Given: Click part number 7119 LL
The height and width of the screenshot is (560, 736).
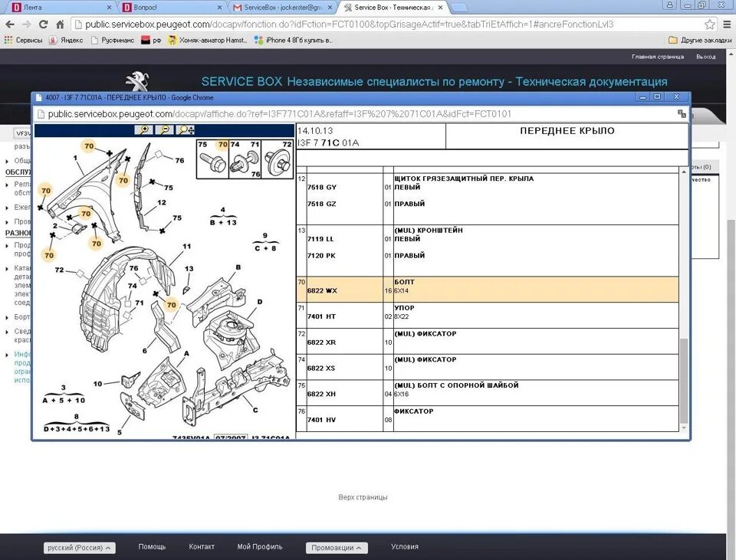Looking at the screenshot, I should click(x=320, y=239).
